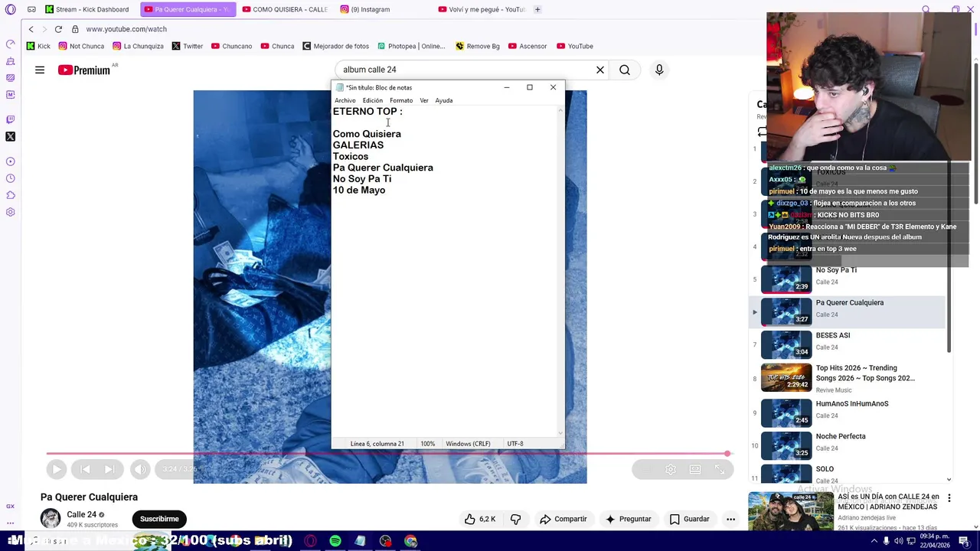This screenshot has height=551, width=980.
Task: Open the Opera menu logo
Action: coord(11,9)
